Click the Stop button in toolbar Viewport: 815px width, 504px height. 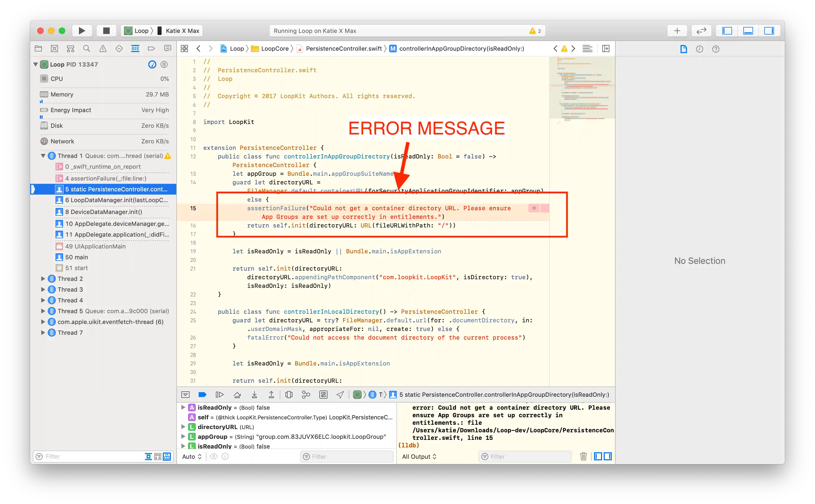[x=106, y=31]
